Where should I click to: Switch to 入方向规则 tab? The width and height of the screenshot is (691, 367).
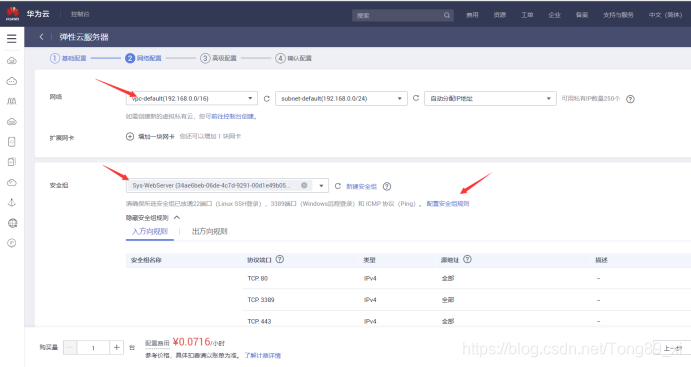[150, 231]
